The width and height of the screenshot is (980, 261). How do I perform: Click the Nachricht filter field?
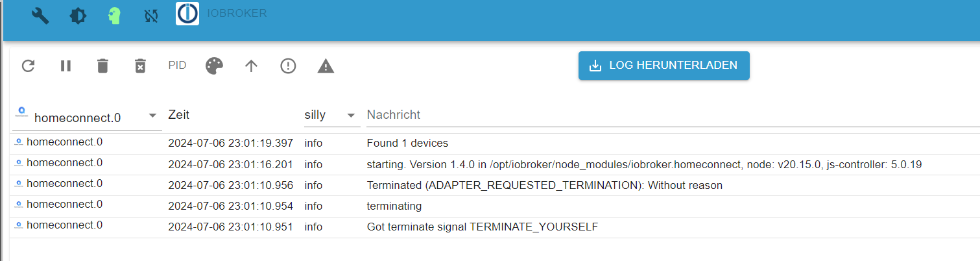pos(673,115)
